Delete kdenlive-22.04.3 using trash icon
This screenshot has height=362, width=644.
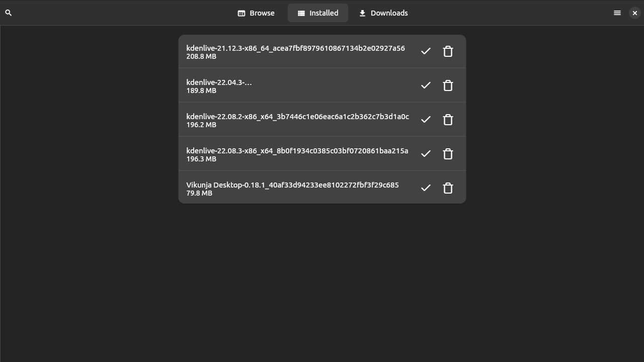pos(448,85)
